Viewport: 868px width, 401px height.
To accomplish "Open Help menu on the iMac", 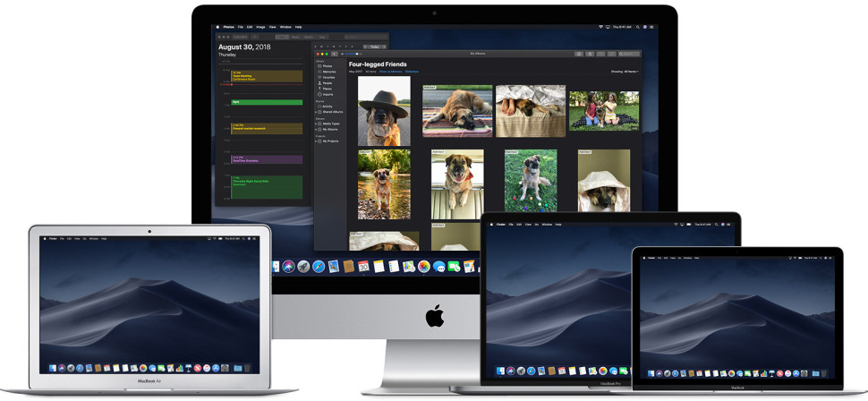I will point(298,27).
